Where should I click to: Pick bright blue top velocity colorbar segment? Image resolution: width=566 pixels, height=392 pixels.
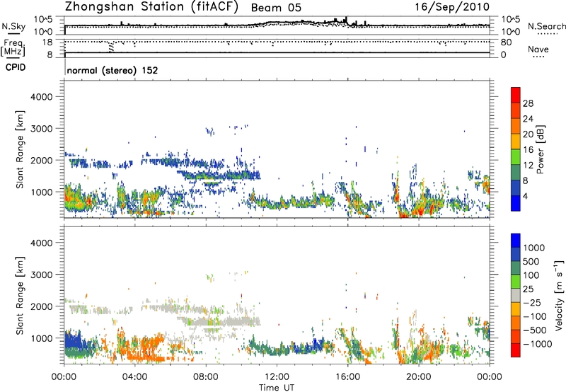(x=516, y=241)
